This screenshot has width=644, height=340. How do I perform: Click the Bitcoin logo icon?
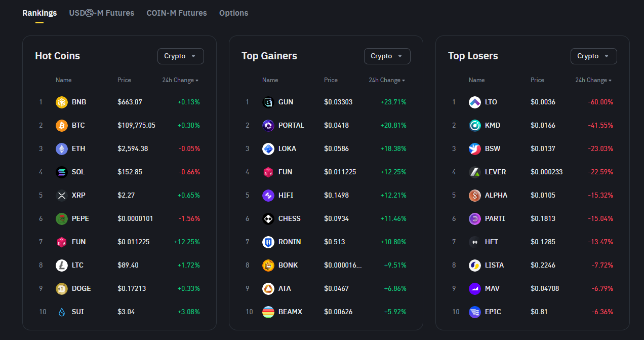[x=61, y=125]
